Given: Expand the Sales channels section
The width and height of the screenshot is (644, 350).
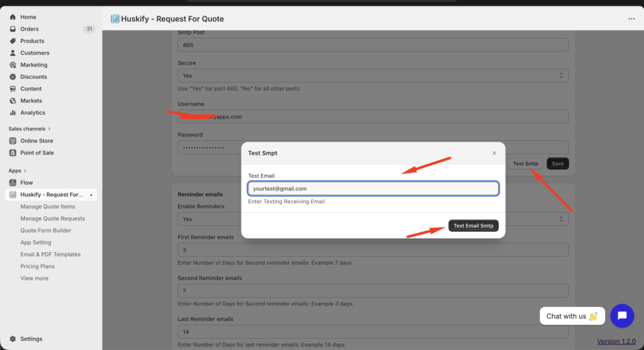Looking at the screenshot, I should click(x=49, y=129).
